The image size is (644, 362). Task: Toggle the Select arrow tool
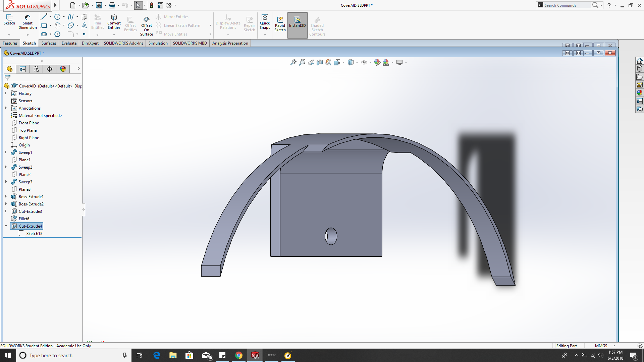tap(138, 5)
